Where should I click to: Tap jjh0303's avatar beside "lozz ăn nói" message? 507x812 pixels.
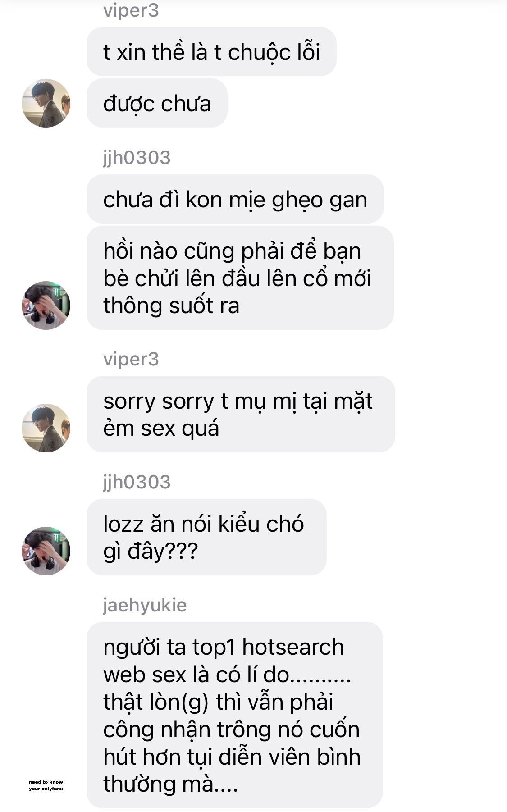point(46,551)
